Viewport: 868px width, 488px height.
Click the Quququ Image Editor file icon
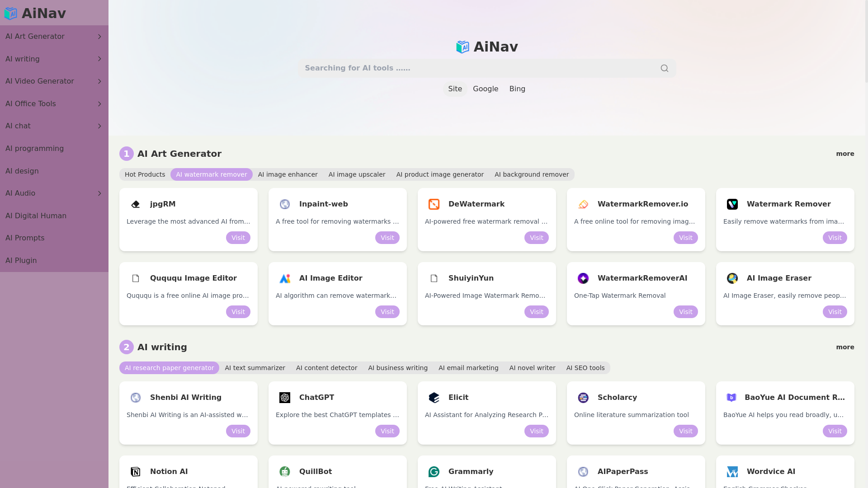tap(136, 278)
